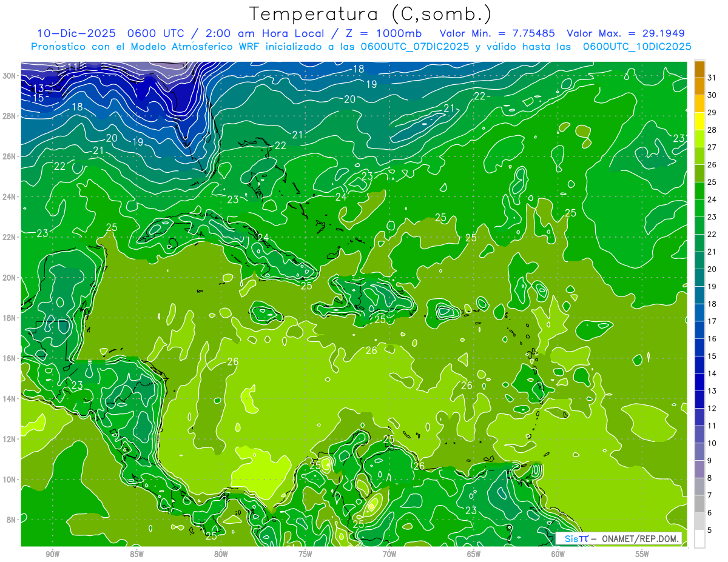
Task: Click the "70W" longitude axis label
Action: (x=389, y=554)
